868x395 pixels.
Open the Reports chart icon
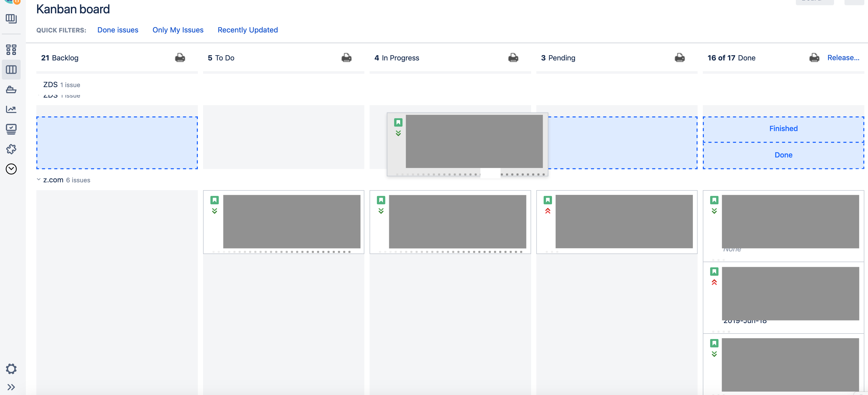pos(11,109)
